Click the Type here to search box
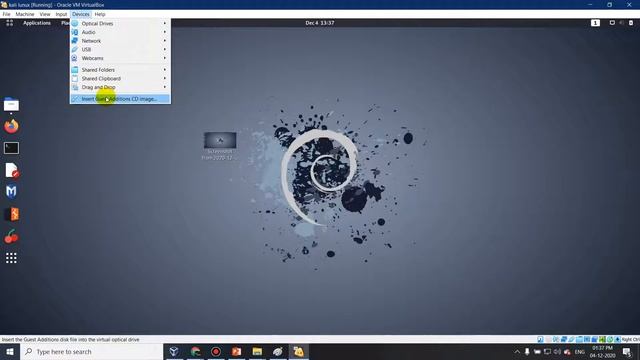The width and height of the screenshot is (640, 360). pyautogui.click(x=91, y=352)
